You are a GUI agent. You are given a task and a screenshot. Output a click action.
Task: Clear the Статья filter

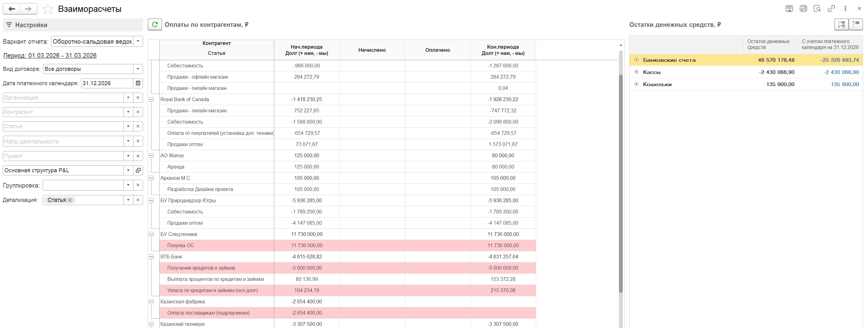(x=138, y=126)
